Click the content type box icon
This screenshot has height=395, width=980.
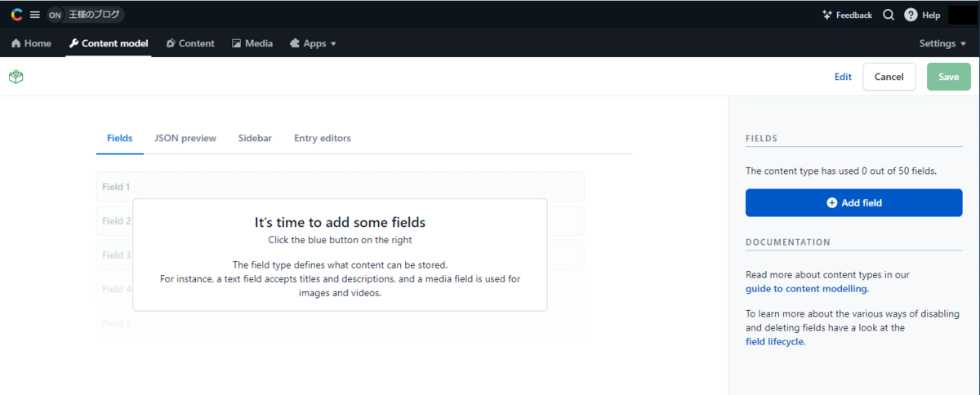(16, 77)
